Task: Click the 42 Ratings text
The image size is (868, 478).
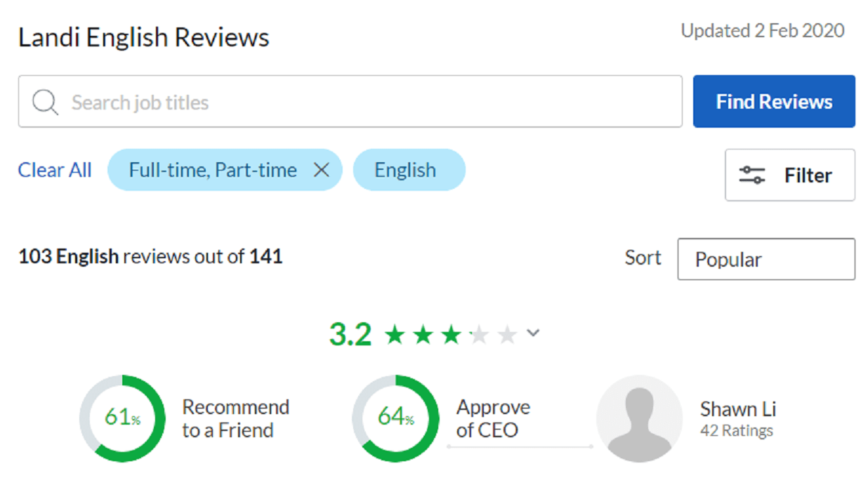Action: [x=736, y=430]
